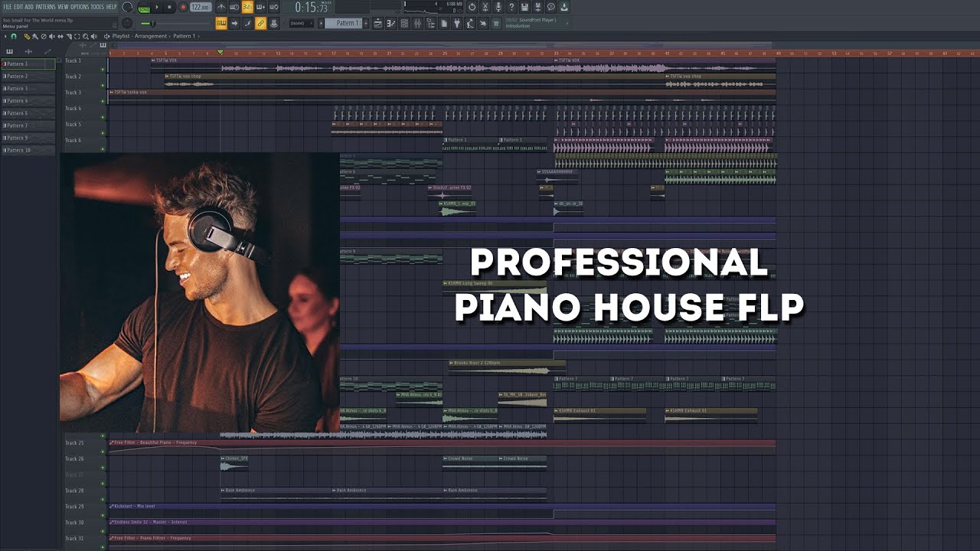The height and width of the screenshot is (551, 980).
Task: Click the save project floppy icon
Action: point(524,7)
